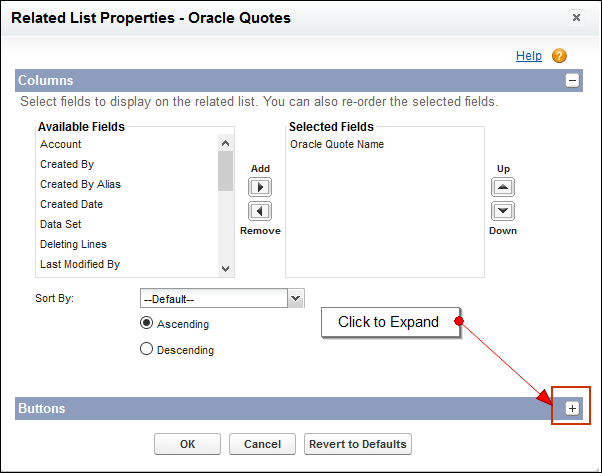
Task: Click Revert to Defaults button
Action: point(358,444)
